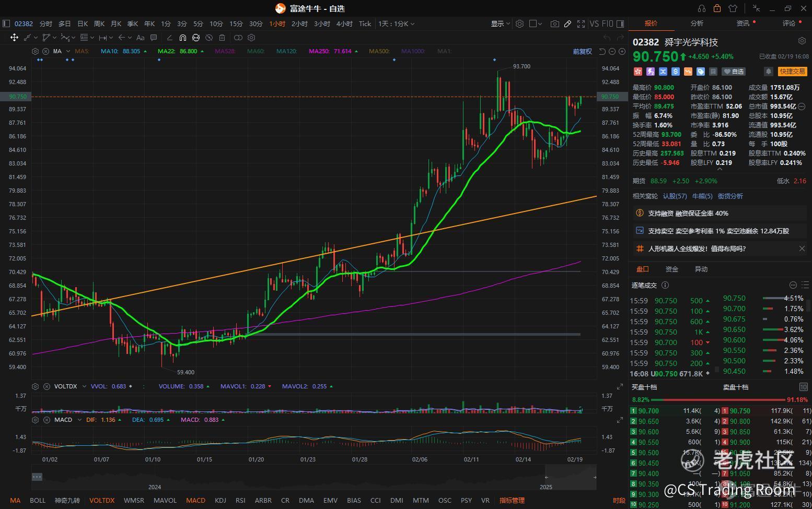Click the 02382 stock code field
812x509 pixels.
point(24,23)
